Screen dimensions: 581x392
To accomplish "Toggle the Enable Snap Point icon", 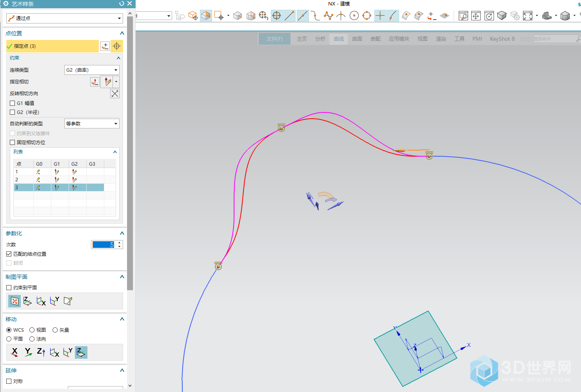I will 276,16.
